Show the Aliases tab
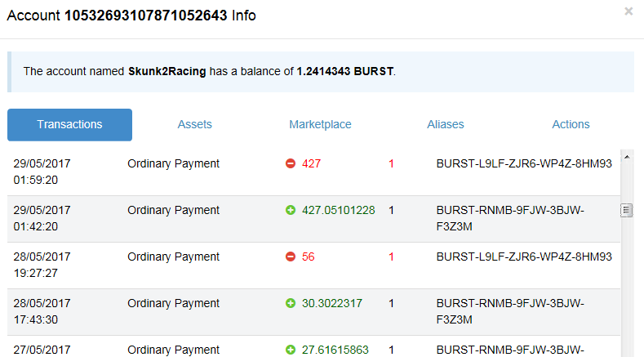The image size is (644, 357). [x=446, y=125]
